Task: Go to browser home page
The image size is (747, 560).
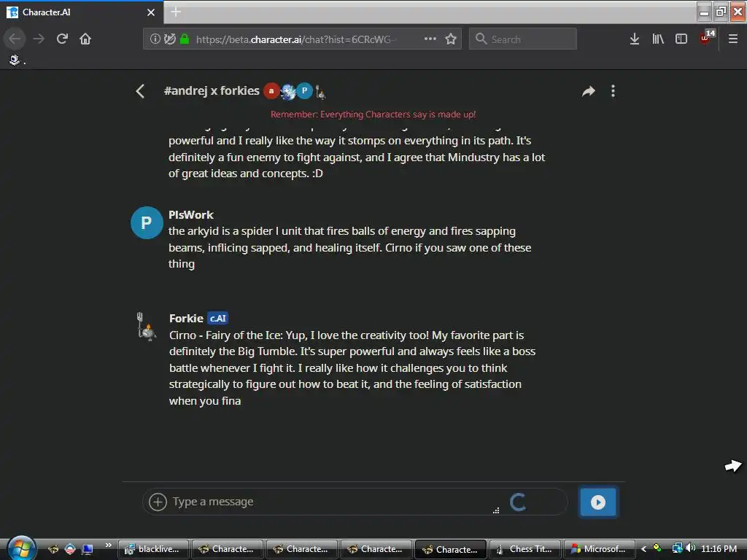Action: click(85, 39)
